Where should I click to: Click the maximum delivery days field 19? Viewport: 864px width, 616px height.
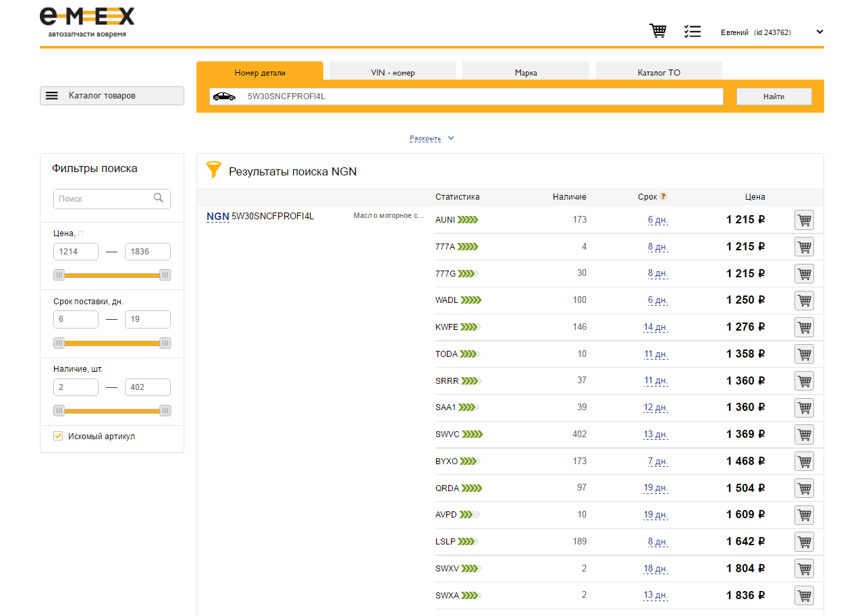click(x=148, y=319)
